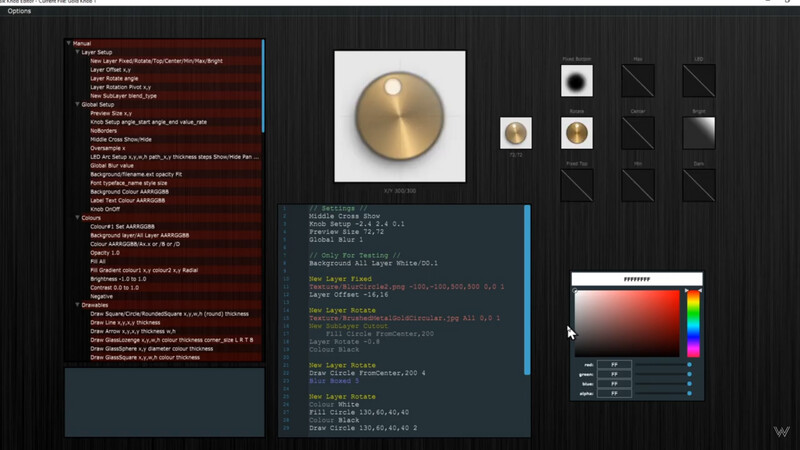Click the small 72/72 preview knob
This screenshot has width=800, height=450.
point(516,133)
